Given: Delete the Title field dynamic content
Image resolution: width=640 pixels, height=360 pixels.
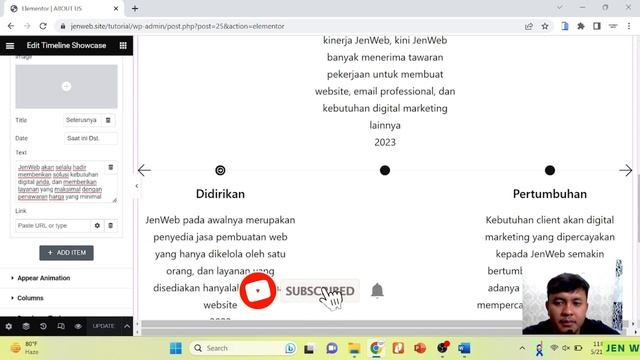Looking at the screenshot, I should tap(108, 120).
